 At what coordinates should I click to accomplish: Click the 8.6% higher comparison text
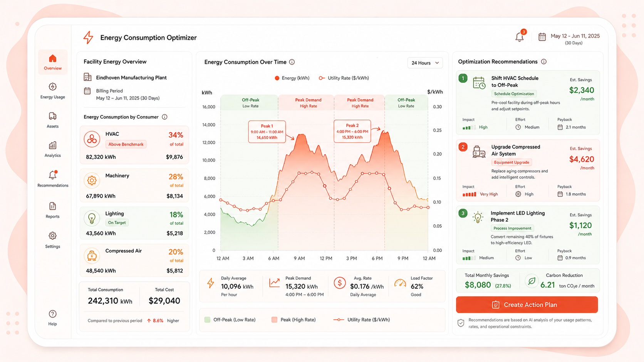coord(163,321)
